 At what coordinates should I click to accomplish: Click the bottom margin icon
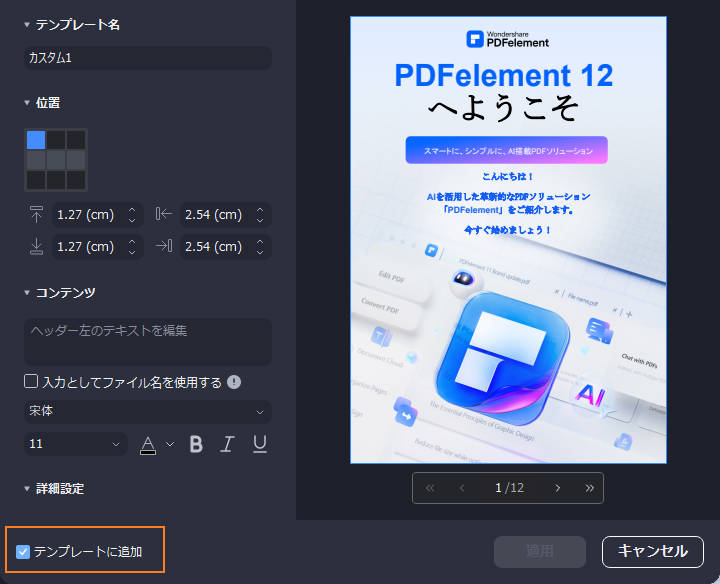click(x=36, y=247)
